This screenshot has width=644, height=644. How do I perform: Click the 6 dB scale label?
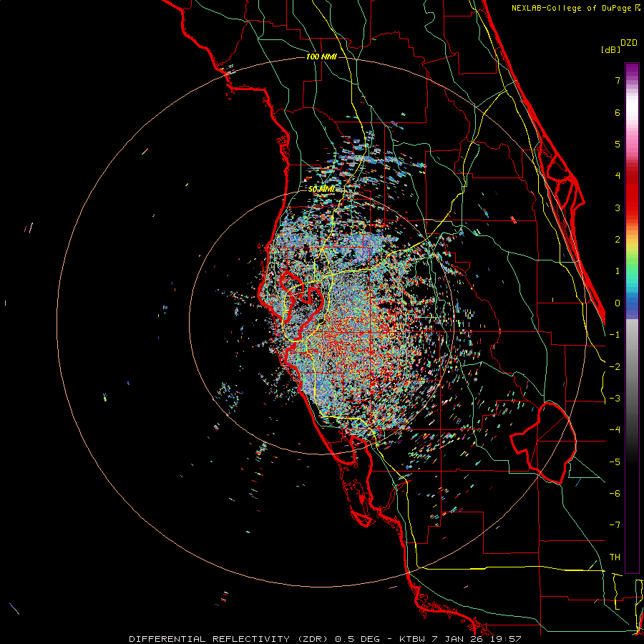pos(618,112)
